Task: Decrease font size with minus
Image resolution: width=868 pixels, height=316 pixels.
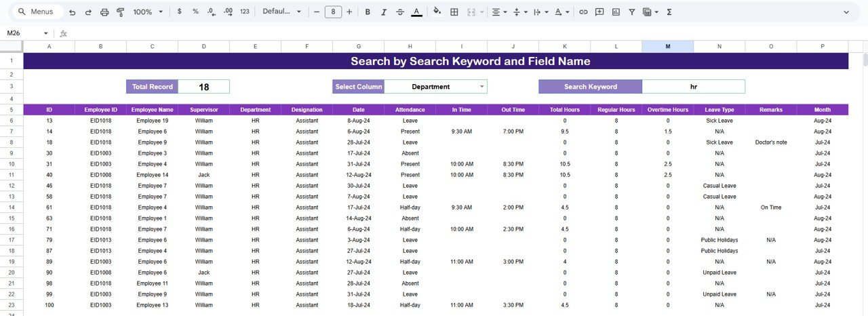Action: (317, 12)
